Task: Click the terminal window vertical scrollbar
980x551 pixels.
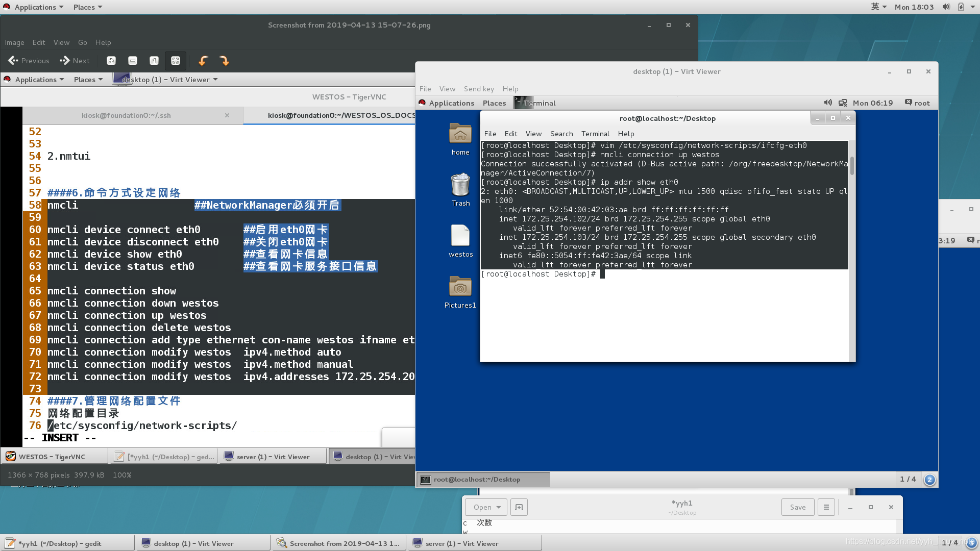Action: pos(851,166)
